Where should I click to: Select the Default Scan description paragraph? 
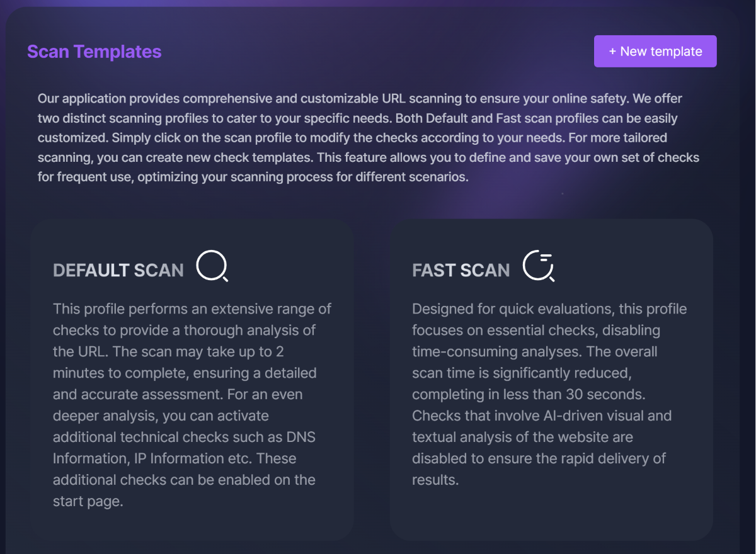pyautogui.click(x=192, y=405)
